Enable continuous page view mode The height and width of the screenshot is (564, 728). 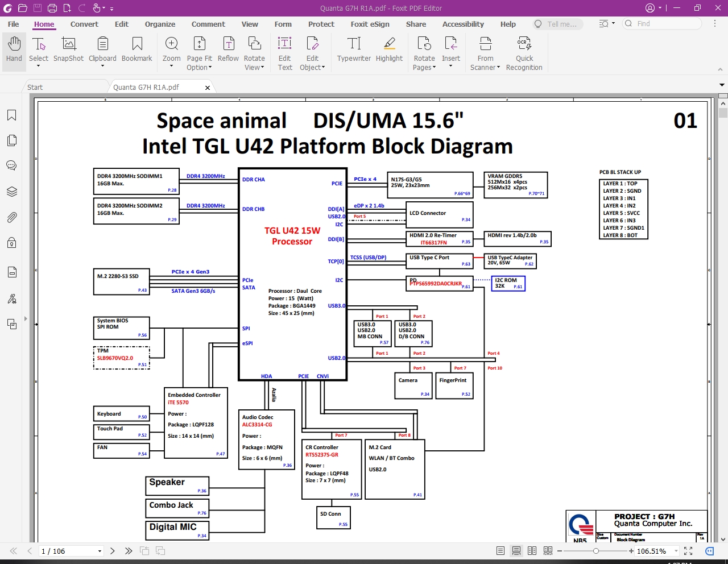pos(516,551)
